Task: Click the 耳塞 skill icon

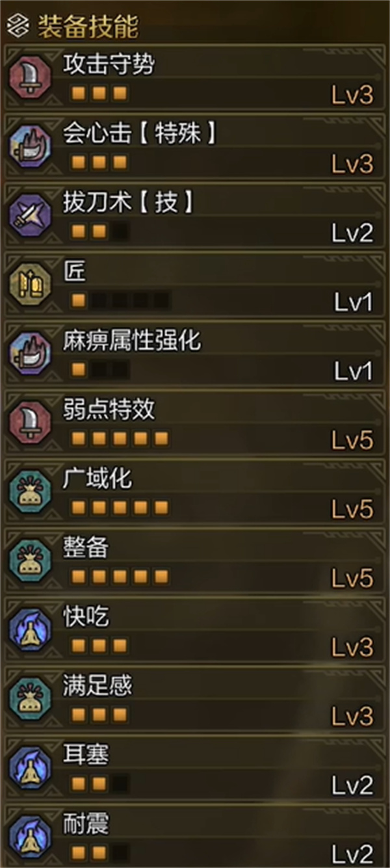Action: point(30,770)
